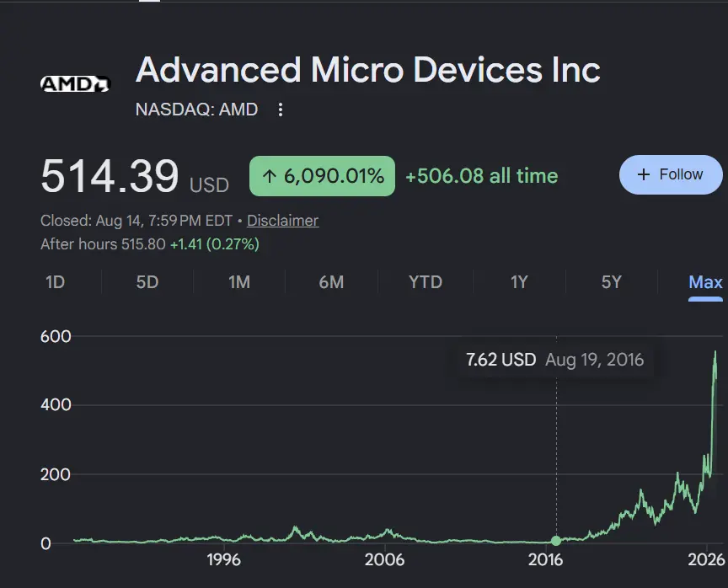Screen dimensions: 728x588
Task: Select the 6M chart range
Action: coord(331,282)
